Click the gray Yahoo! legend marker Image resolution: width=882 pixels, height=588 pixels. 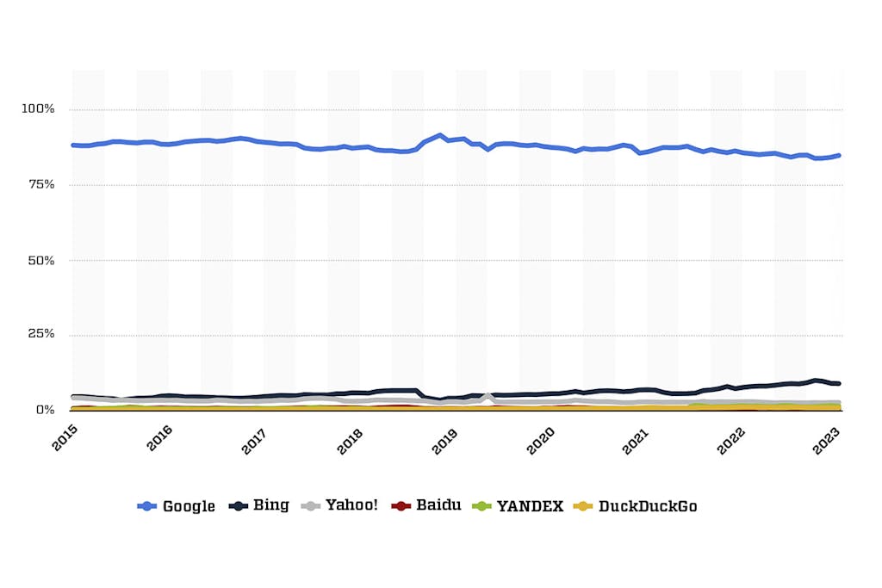pyautogui.click(x=310, y=506)
